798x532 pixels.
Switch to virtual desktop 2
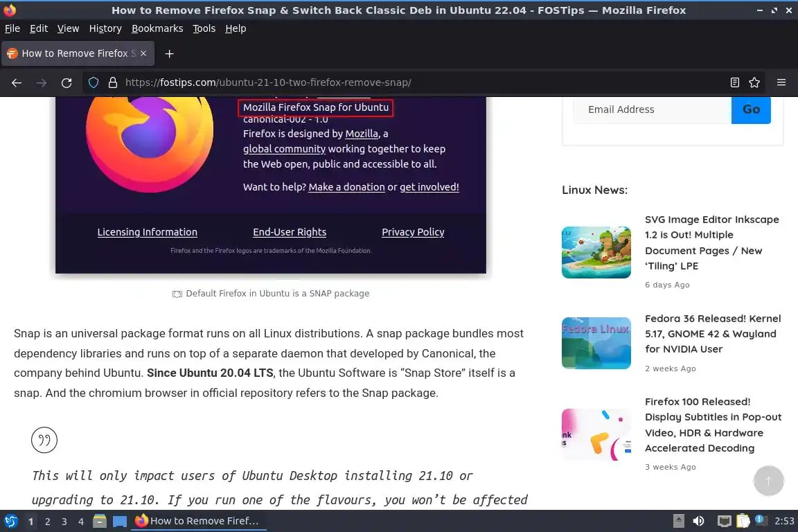47,522
